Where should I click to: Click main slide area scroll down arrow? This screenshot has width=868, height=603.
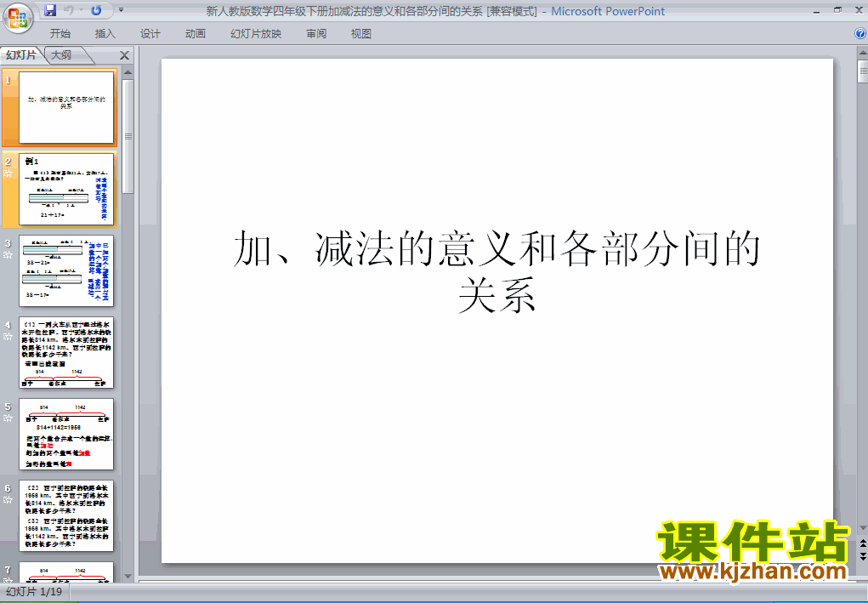862,528
